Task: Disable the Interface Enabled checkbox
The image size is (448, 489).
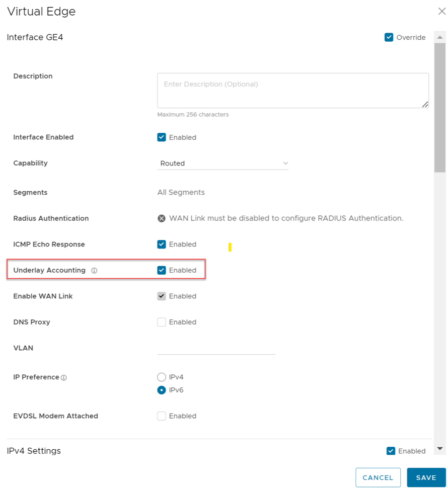Action: (162, 137)
